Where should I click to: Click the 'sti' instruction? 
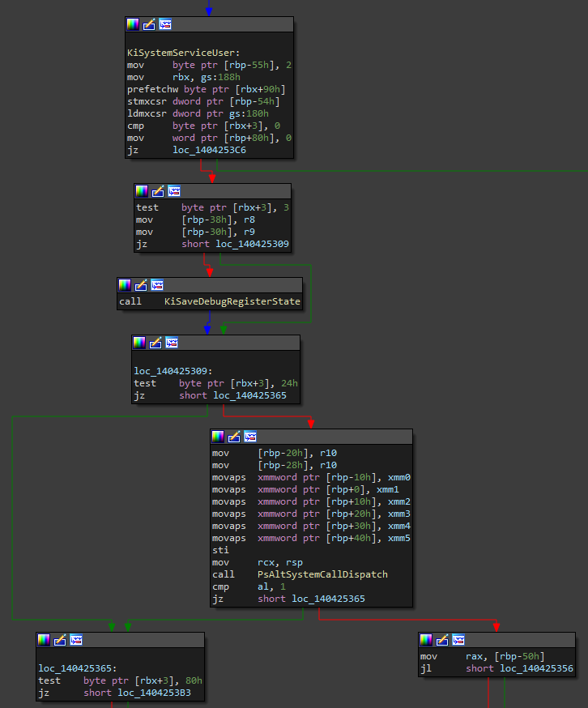(220, 550)
